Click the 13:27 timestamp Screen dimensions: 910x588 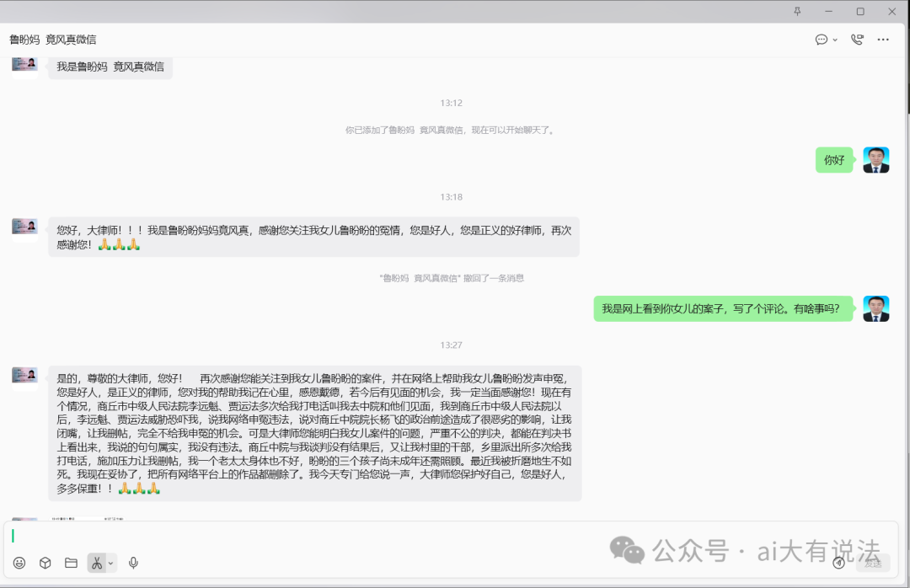click(451, 345)
